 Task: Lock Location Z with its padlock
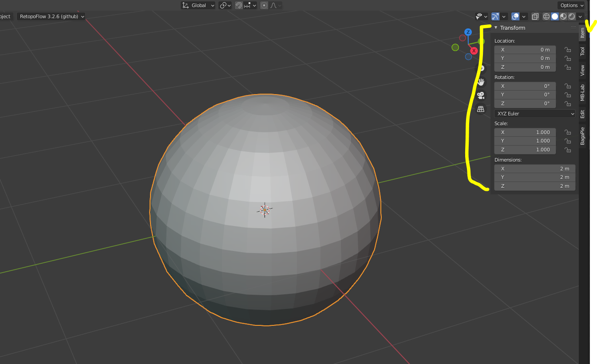coord(567,67)
